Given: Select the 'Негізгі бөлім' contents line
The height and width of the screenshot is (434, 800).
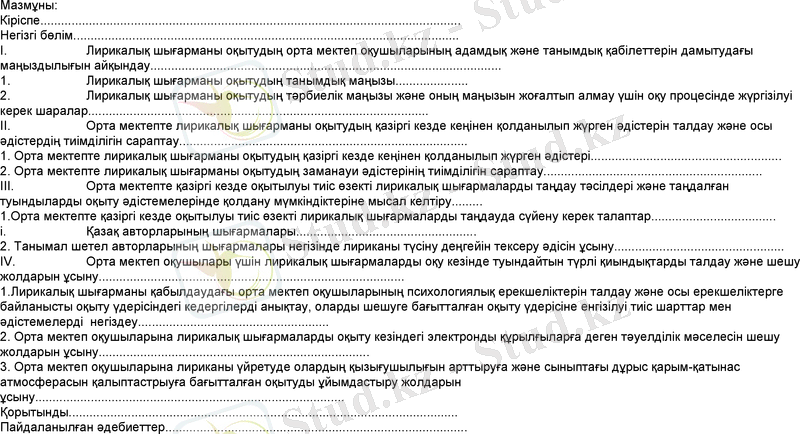Looking at the screenshot, I should tap(230, 36).
